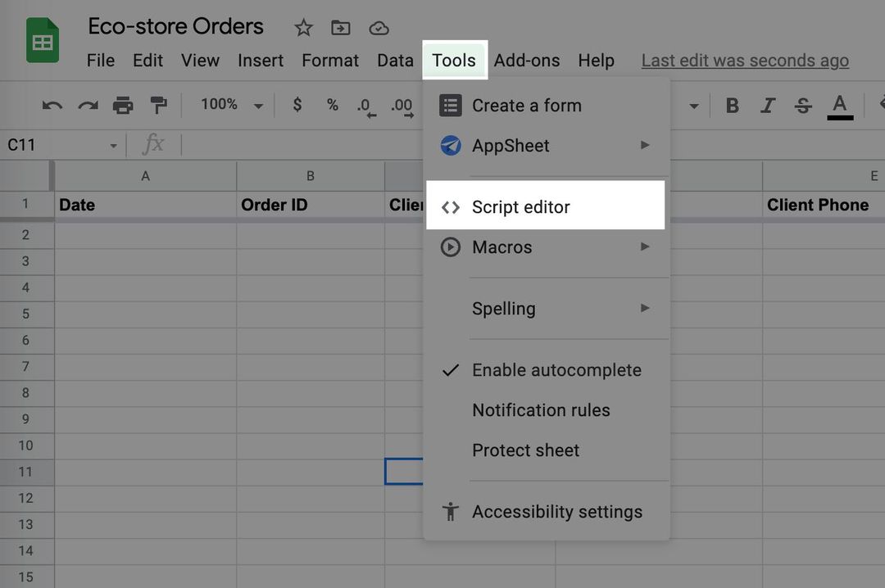The width and height of the screenshot is (885, 588).
Task: Click the Last edit was seconds ago link
Action: (x=744, y=60)
